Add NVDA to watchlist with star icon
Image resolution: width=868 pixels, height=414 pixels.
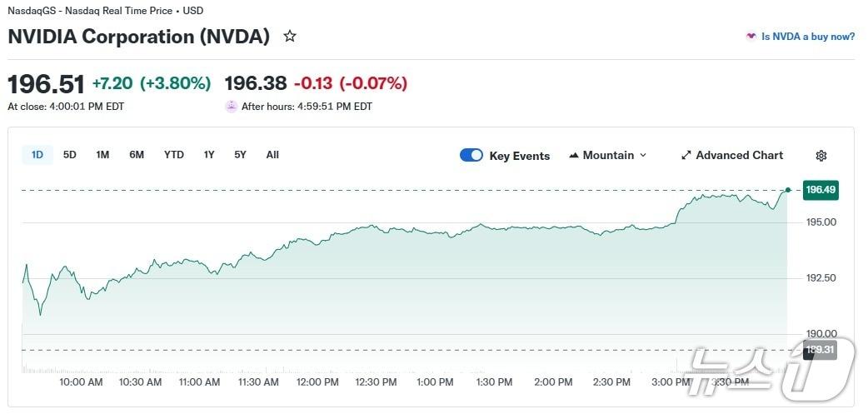290,37
